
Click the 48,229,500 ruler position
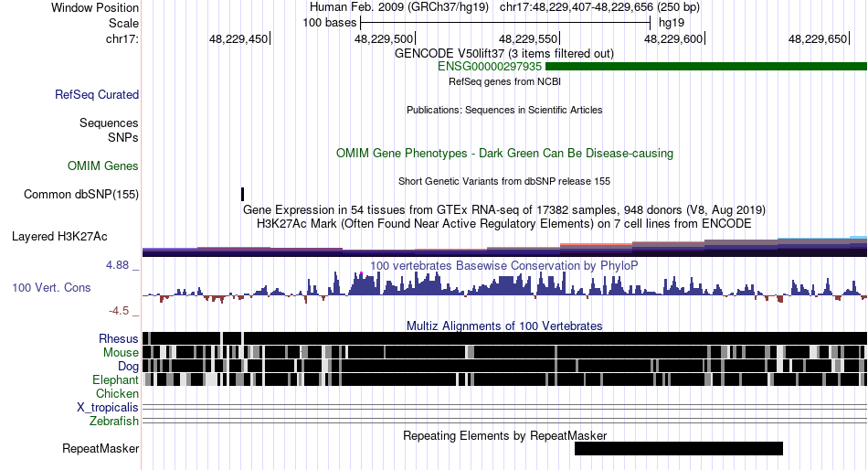coord(384,38)
